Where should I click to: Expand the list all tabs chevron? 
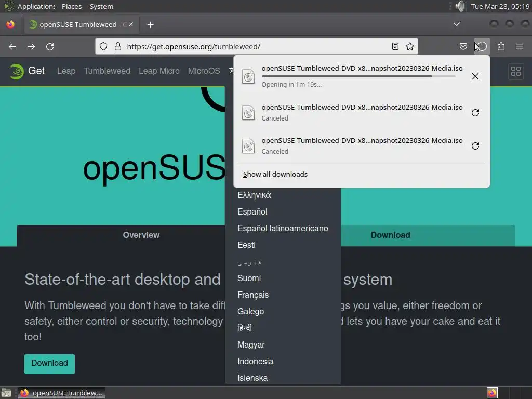[457, 24]
